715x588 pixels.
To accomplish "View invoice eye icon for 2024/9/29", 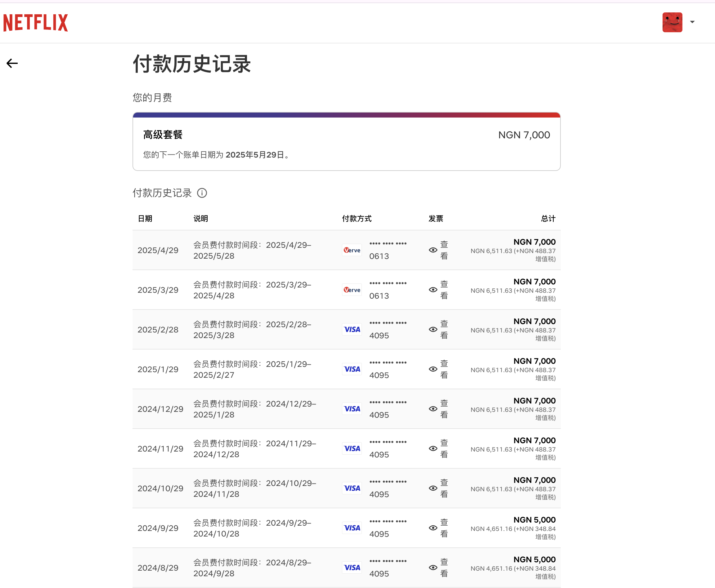I will 433,528.
